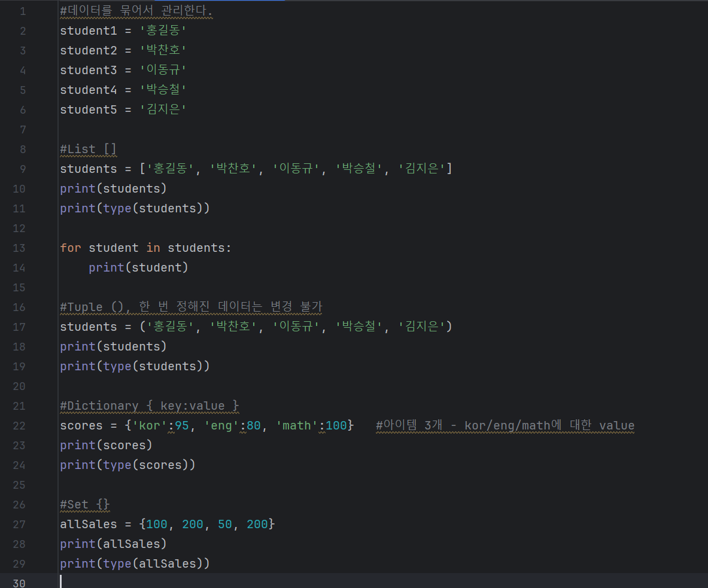708x588 pixels.
Task: Click the string '홍길동' on student1 line
Action: (x=163, y=31)
